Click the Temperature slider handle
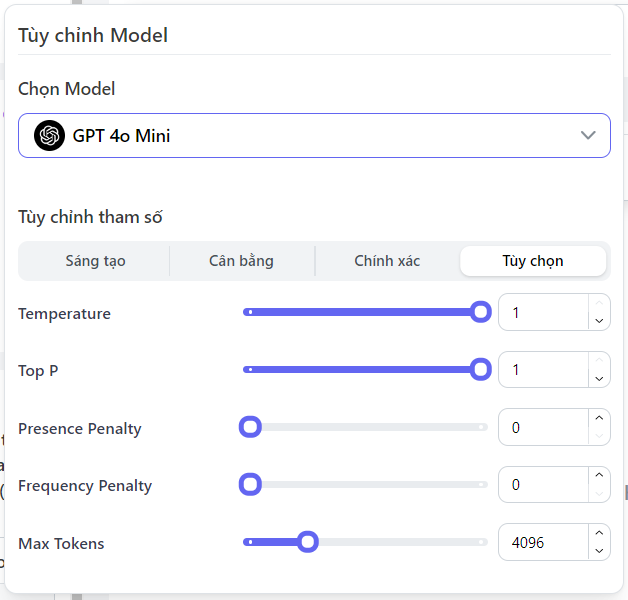Screen dimensions: 628x600 (481, 313)
